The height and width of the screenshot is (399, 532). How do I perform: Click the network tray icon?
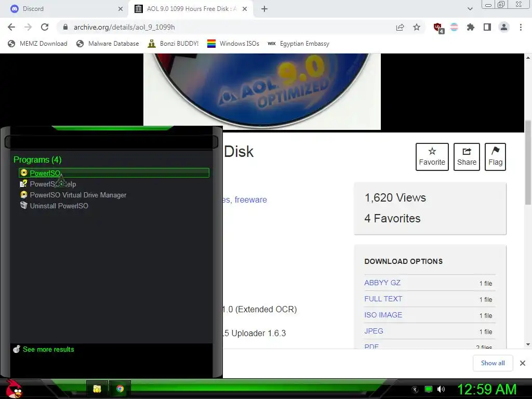tap(429, 389)
